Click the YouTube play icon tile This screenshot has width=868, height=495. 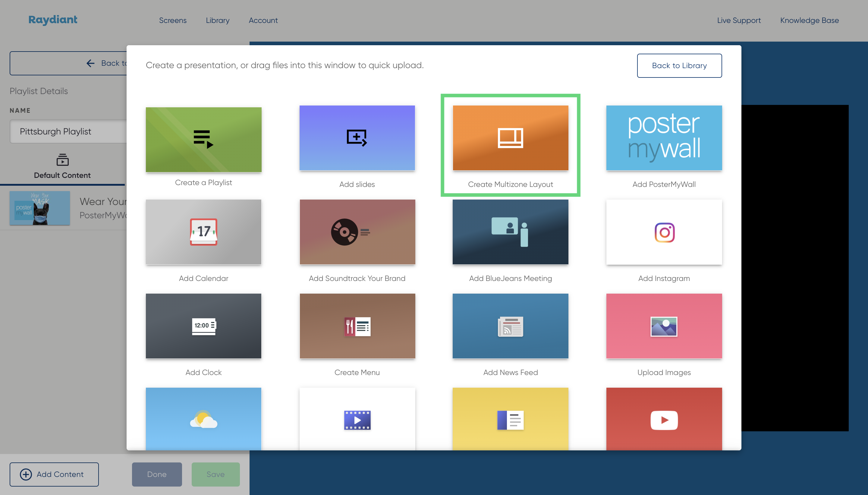pos(664,420)
